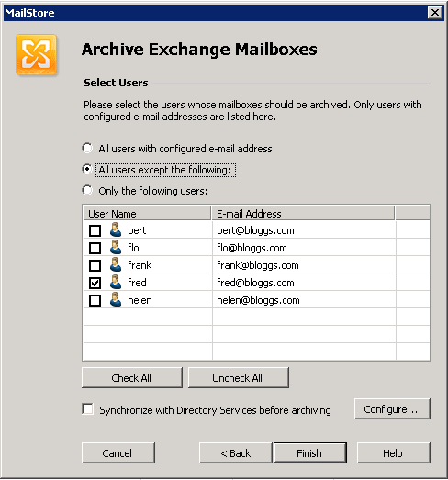Image resolution: width=448 pixels, height=480 pixels.
Task: Click the user icon next to bert
Action: coord(116,229)
